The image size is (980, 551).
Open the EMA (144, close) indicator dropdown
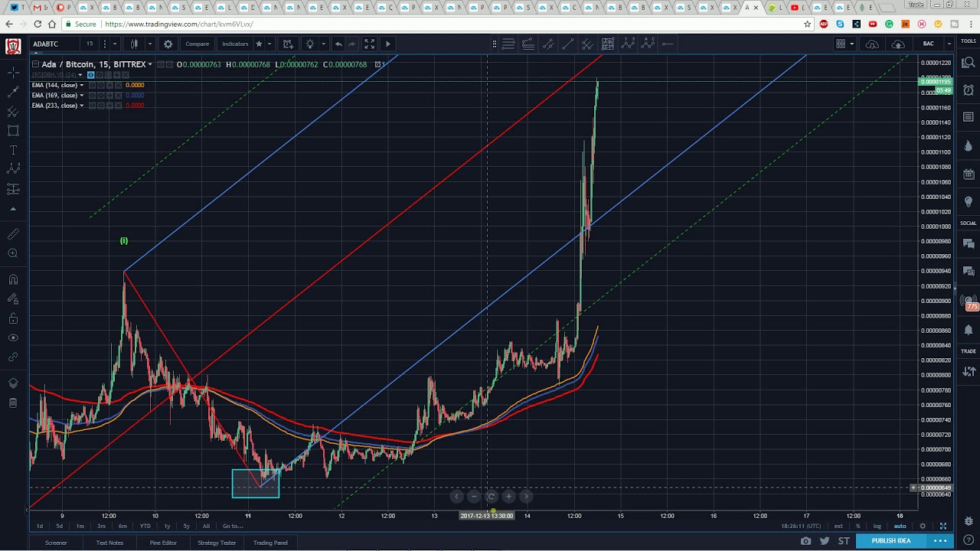pyautogui.click(x=81, y=85)
